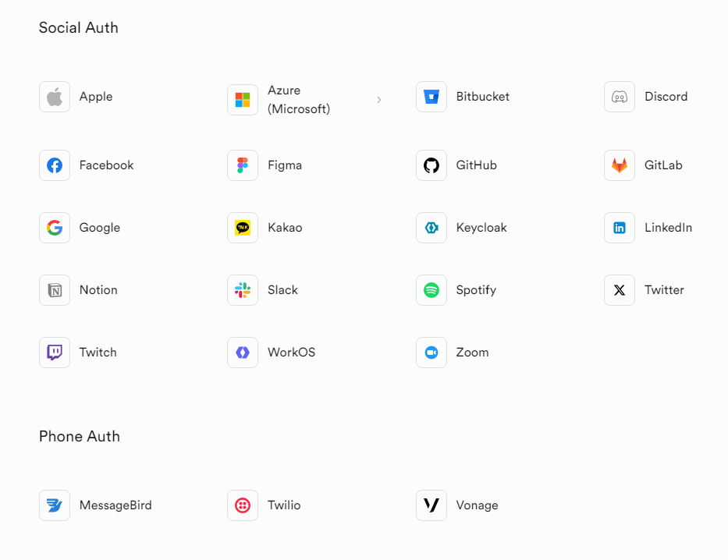Image resolution: width=728 pixels, height=560 pixels.
Task: Select the GitLab fox icon
Action: pos(620,165)
